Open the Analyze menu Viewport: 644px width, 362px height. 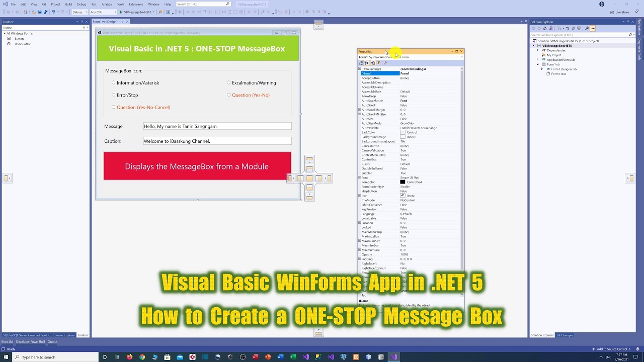(x=107, y=4)
